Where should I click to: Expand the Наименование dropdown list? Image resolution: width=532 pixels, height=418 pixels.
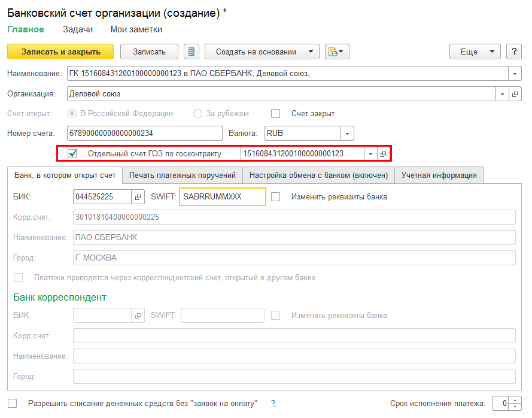pos(515,74)
